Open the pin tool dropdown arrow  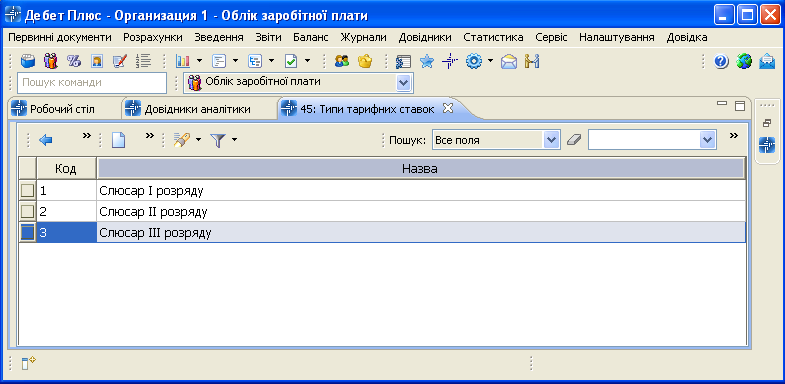[198, 140]
